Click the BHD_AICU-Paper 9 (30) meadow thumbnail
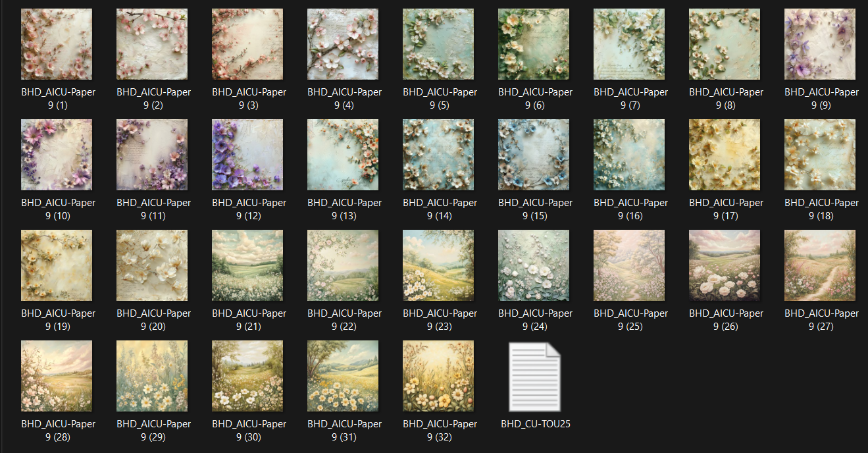The width and height of the screenshot is (868, 453). click(247, 376)
